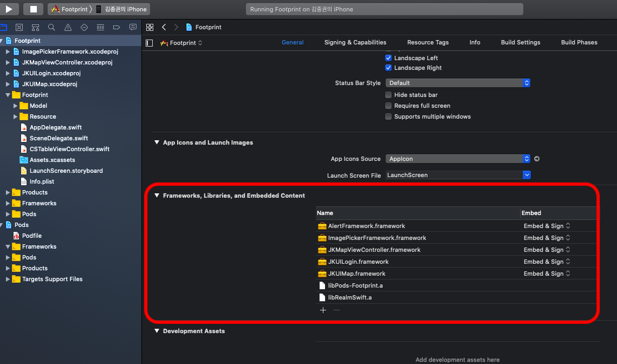This screenshot has height=364, width=617.
Task: Select JKUILogin.xcodeproj in navigator
Action: (x=51, y=73)
